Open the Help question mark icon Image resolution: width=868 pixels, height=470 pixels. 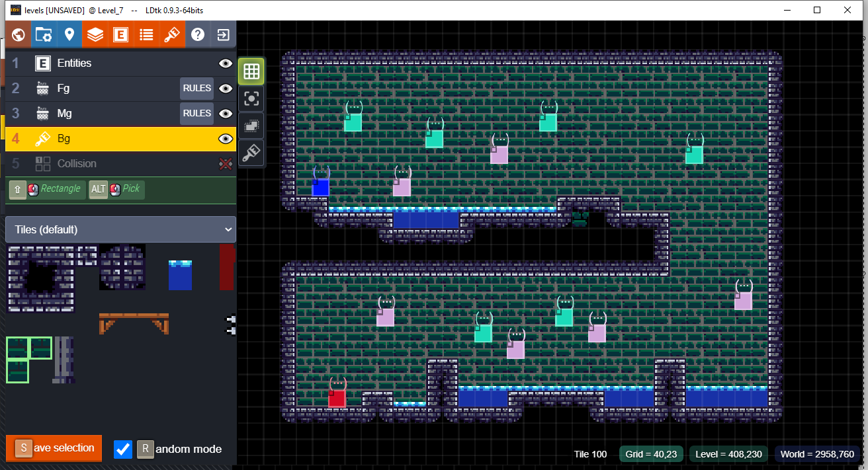[x=198, y=34]
